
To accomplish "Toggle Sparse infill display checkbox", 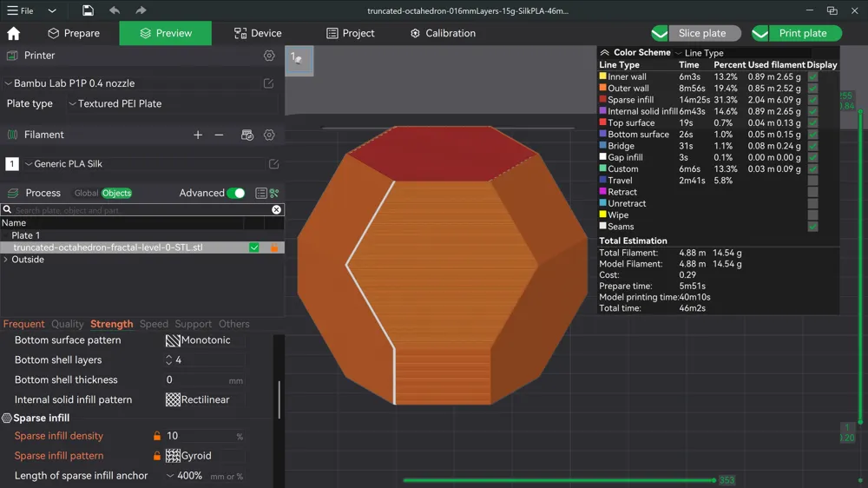I will 812,100.
